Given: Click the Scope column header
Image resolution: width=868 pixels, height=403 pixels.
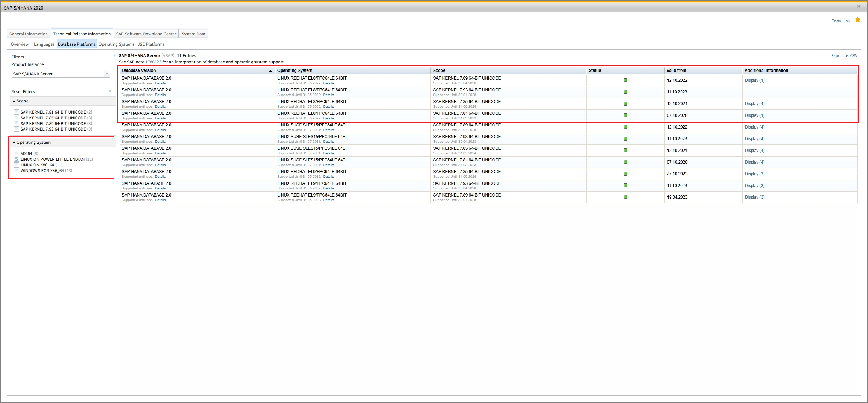Looking at the screenshot, I should (508, 70).
